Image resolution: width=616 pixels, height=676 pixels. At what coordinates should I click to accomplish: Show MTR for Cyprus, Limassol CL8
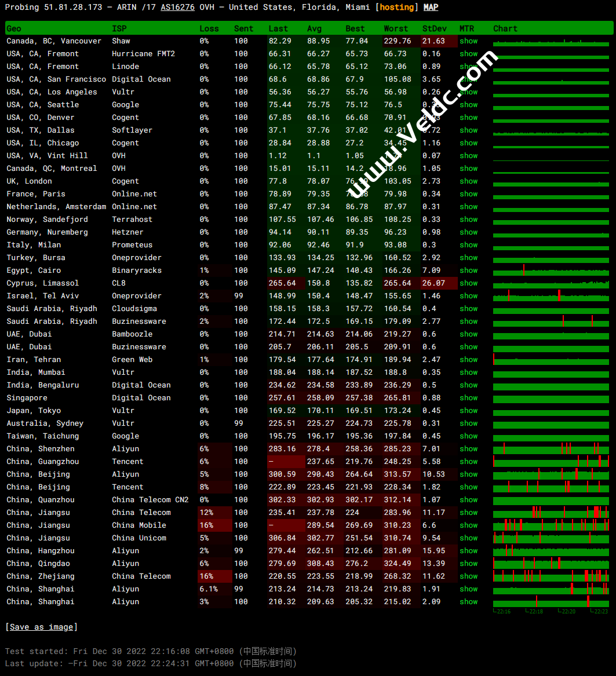click(468, 283)
